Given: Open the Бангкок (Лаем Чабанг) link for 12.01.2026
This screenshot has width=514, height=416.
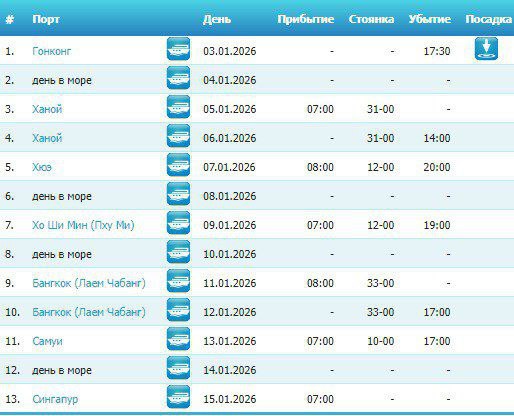Looking at the screenshot, I should (89, 312).
